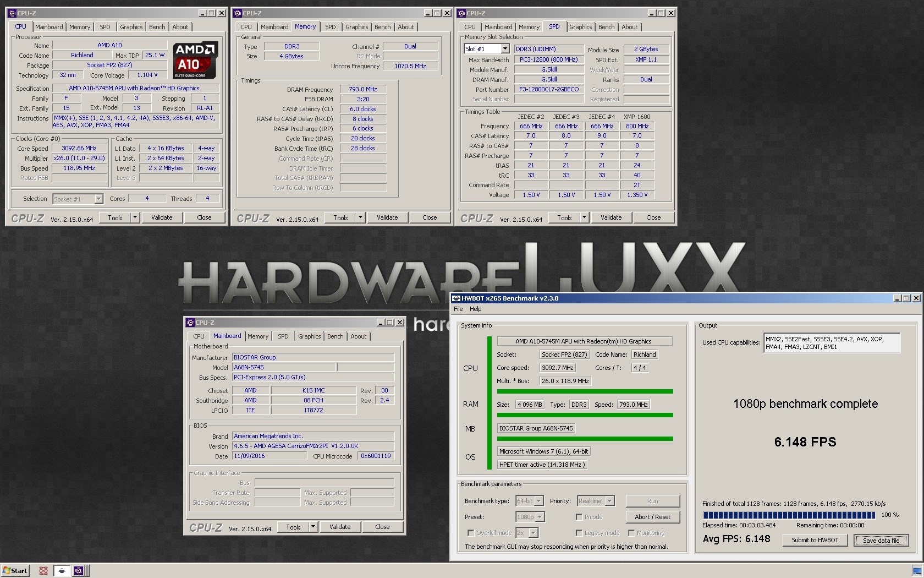The height and width of the screenshot is (578, 924).
Task: Show desktop via taskbar corner button
Action: [917, 571]
